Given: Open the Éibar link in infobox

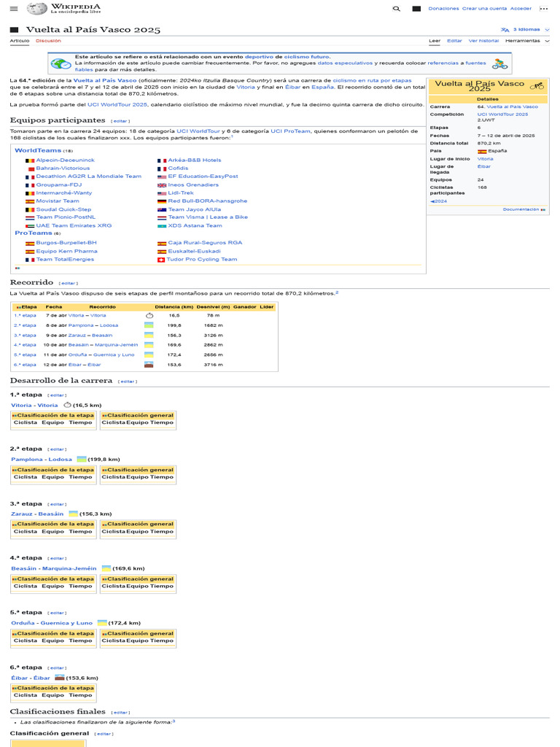Looking at the screenshot, I should 484,167.
